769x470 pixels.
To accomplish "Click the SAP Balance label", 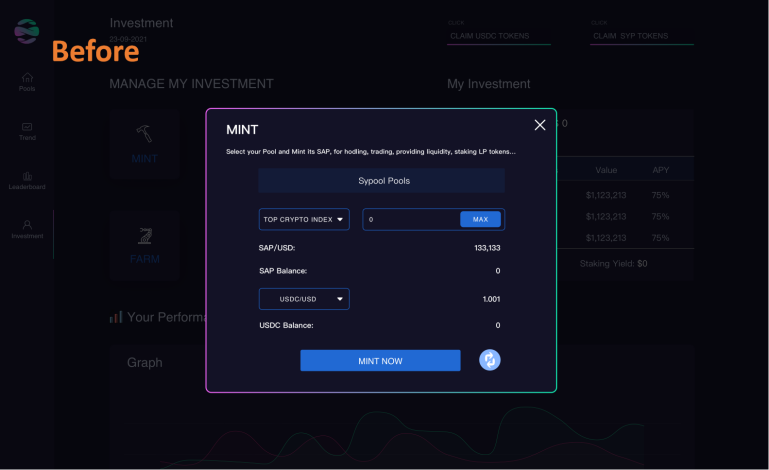I will click(x=283, y=271).
